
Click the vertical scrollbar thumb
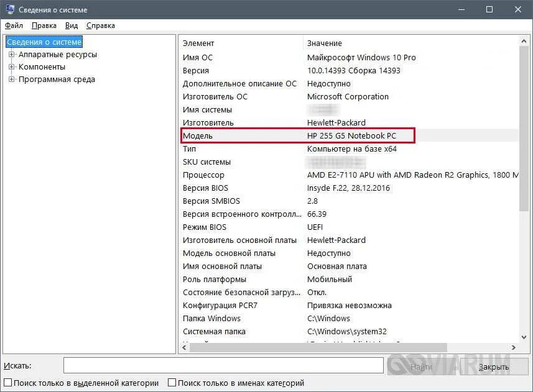(524, 129)
